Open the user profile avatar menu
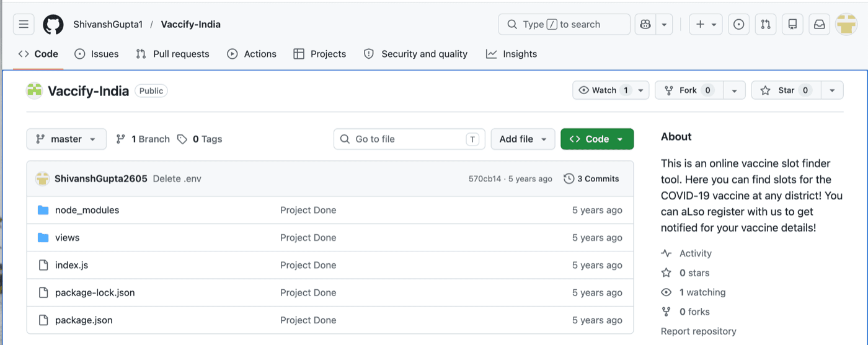The height and width of the screenshot is (345, 868). pos(846,24)
